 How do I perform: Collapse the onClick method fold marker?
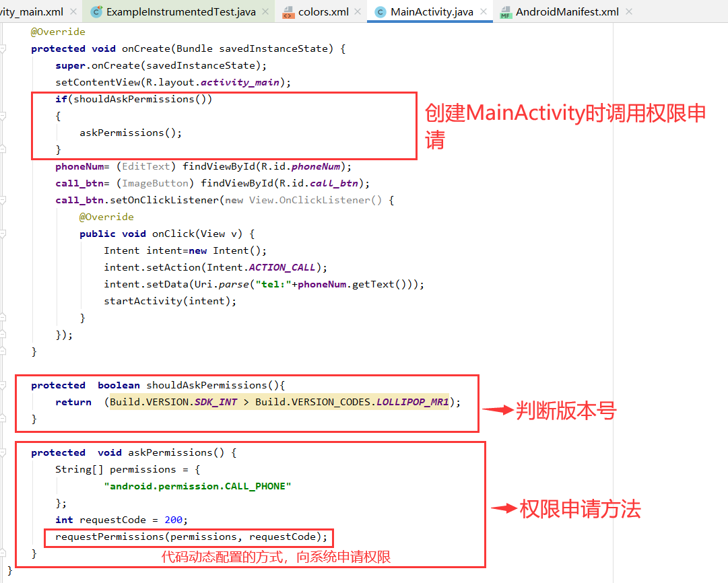coord(3,234)
